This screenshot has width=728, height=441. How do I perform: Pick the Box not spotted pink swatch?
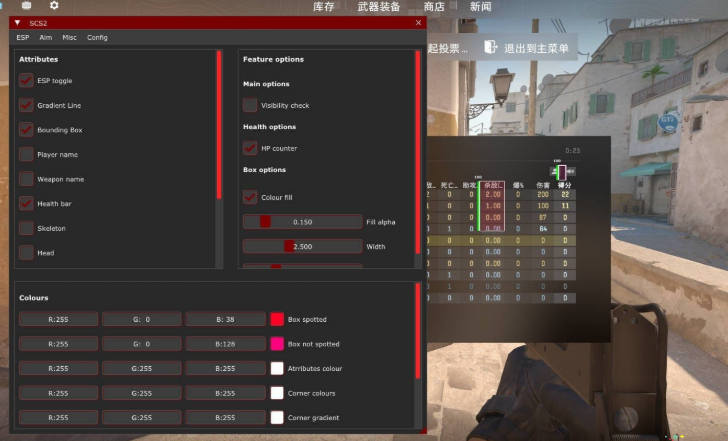click(x=277, y=344)
